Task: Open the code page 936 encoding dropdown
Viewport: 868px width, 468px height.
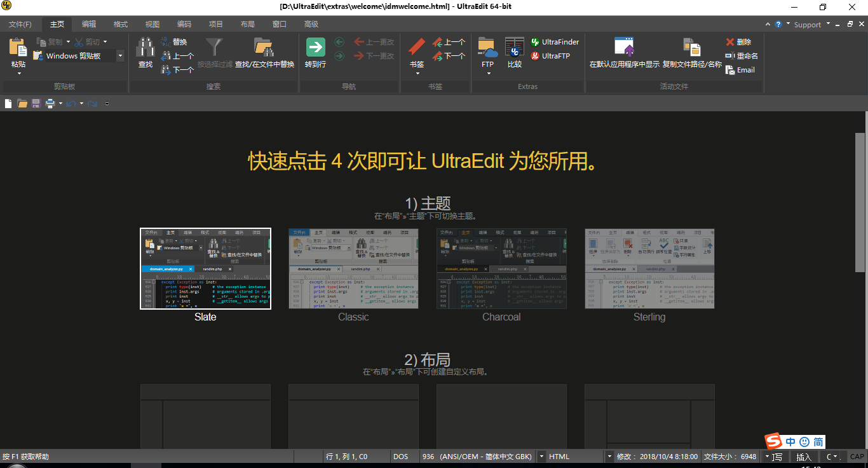Action: click(x=541, y=457)
